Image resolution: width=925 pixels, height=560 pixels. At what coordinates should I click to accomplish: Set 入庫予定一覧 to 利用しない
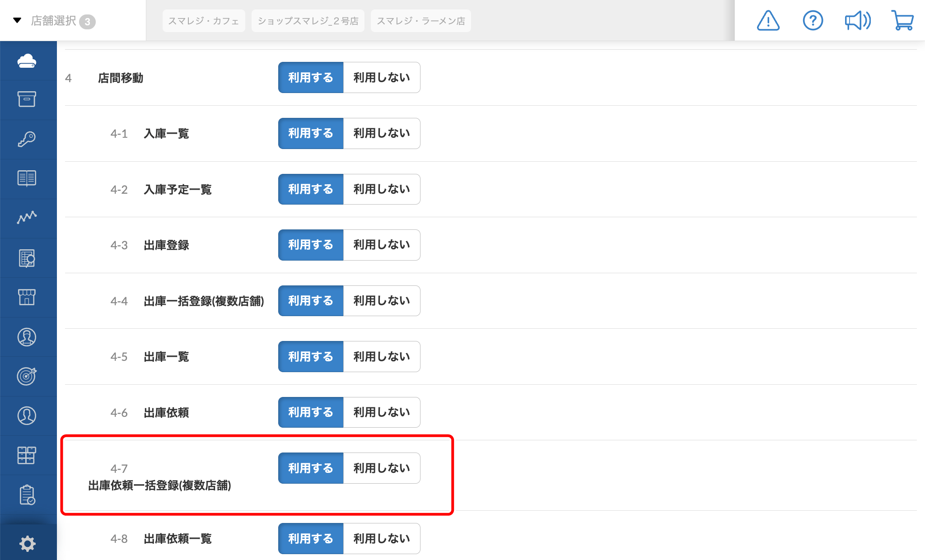(x=382, y=189)
